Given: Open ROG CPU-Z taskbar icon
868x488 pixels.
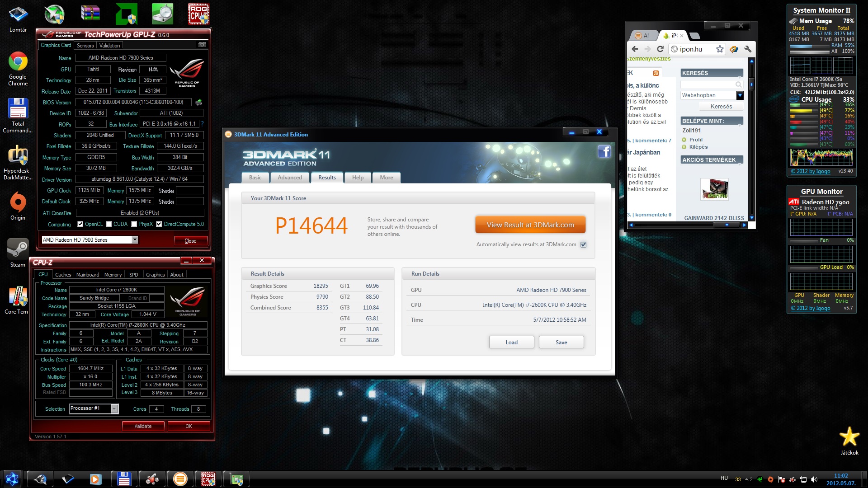Looking at the screenshot, I should pyautogui.click(x=208, y=479).
